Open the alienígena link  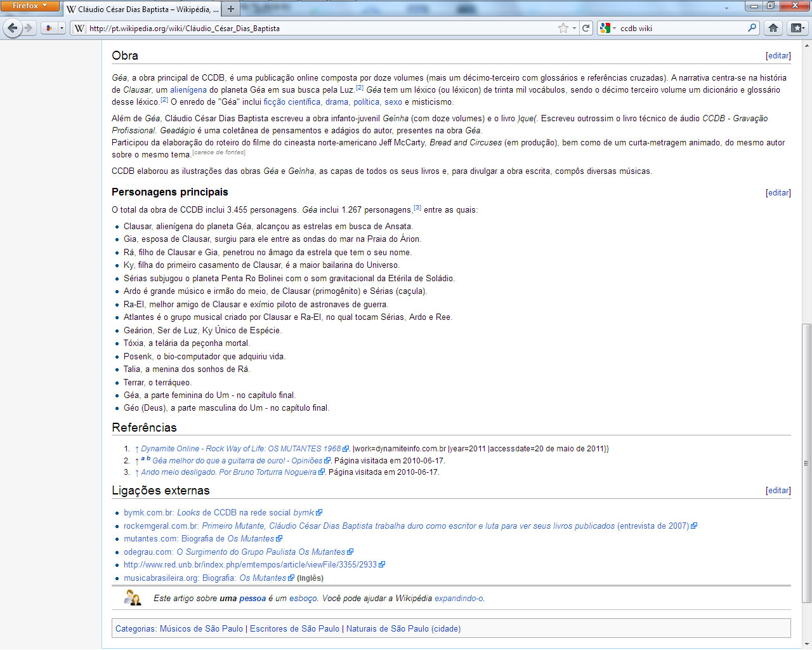click(x=188, y=90)
